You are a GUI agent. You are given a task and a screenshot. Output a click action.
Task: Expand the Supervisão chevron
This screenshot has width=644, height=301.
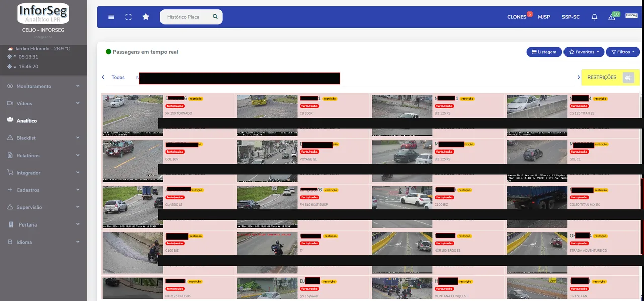78,207
